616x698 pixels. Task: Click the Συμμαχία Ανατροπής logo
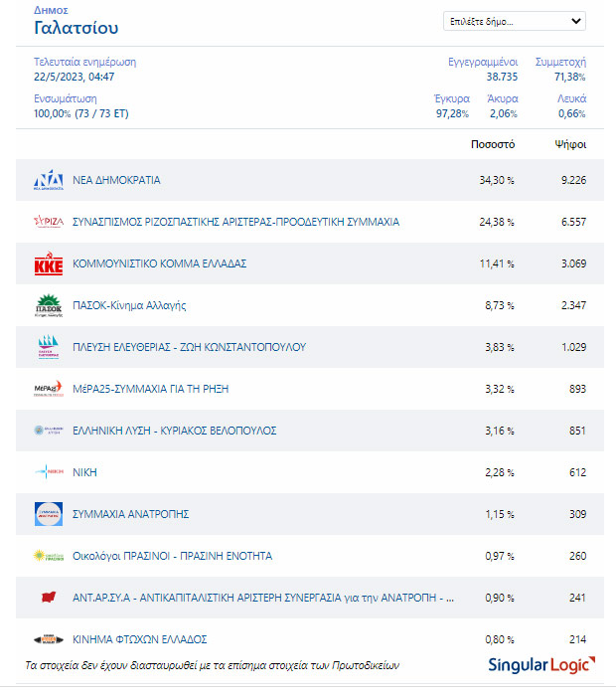click(x=49, y=514)
